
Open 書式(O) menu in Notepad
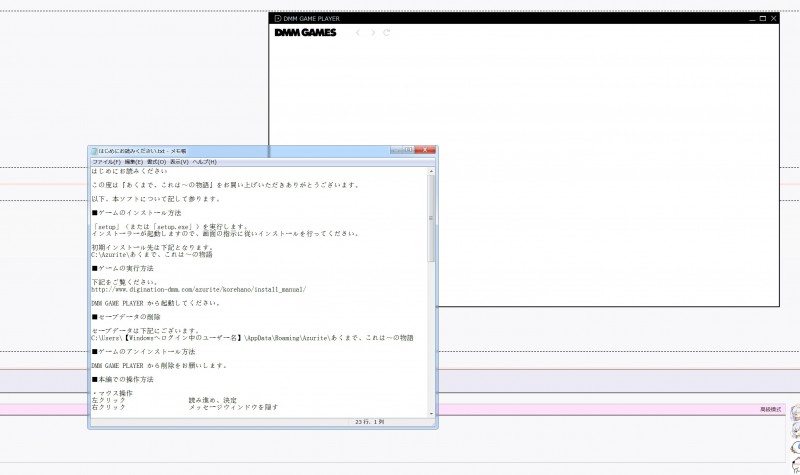(157, 162)
